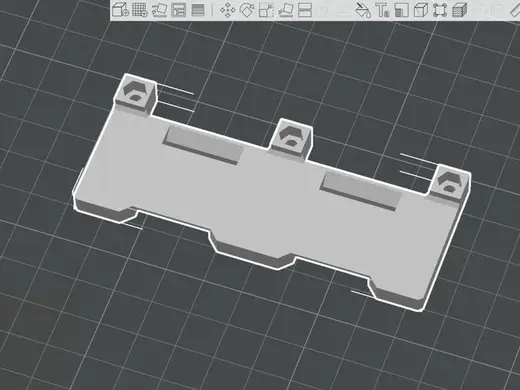
Task: Click empty build plate grid to deselect
Action: 100,317
